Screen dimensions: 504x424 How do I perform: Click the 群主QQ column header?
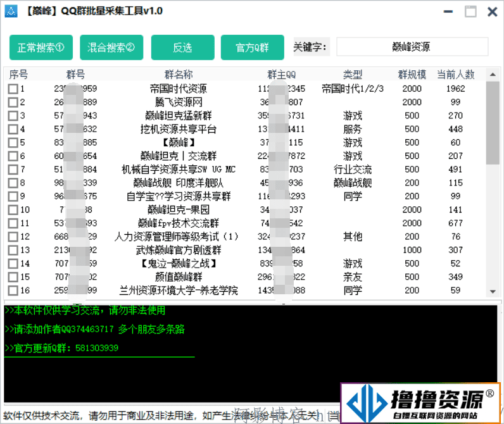[x=282, y=75]
